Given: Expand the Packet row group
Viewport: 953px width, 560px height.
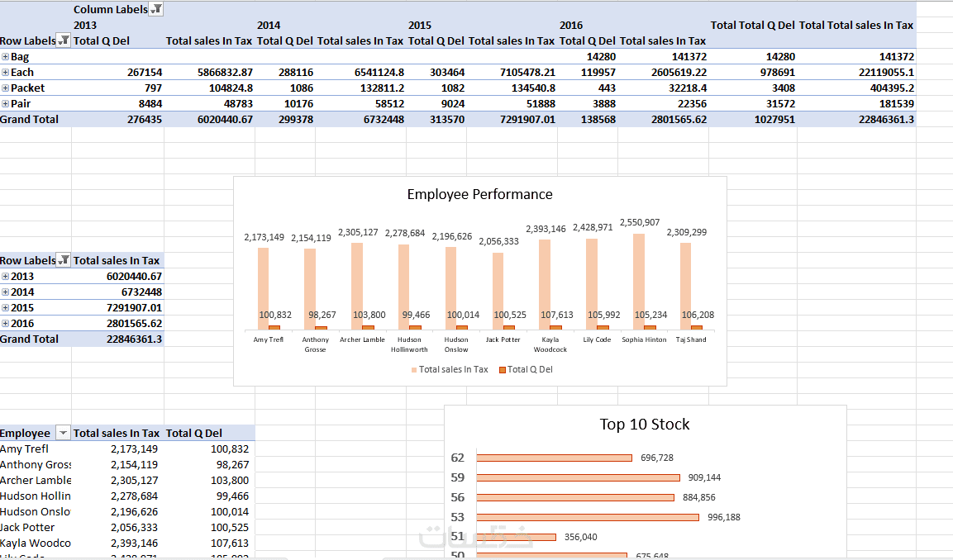Looking at the screenshot, I should coord(6,88).
